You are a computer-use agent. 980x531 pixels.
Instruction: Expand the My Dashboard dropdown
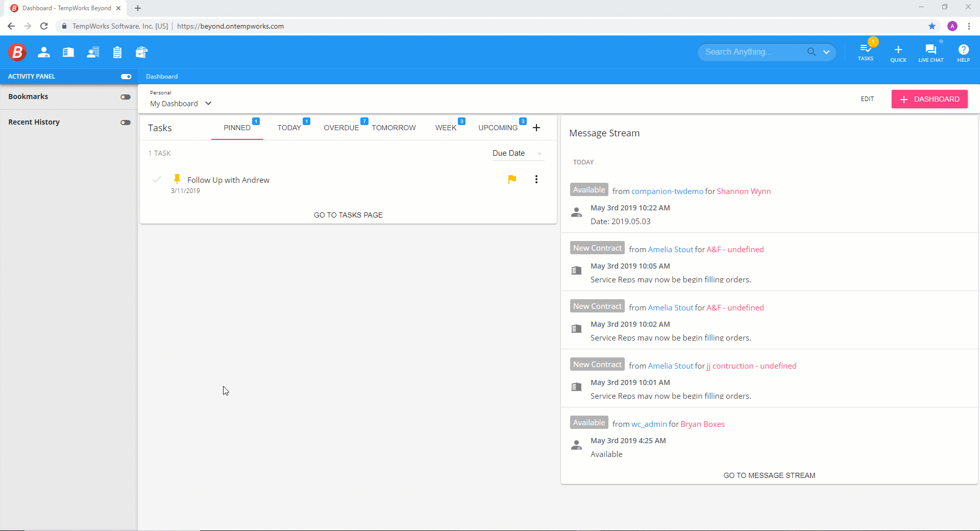click(181, 103)
